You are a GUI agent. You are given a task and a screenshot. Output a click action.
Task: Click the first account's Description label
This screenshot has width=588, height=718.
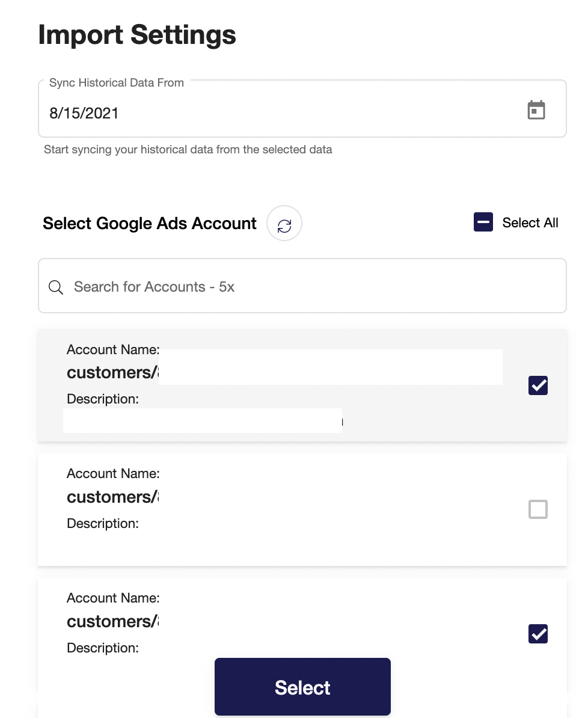click(x=103, y=399)
